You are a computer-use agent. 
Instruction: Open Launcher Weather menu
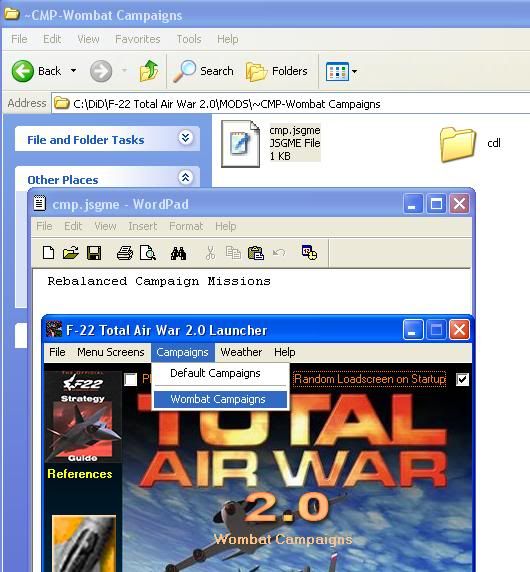click(x=241, y=352)
